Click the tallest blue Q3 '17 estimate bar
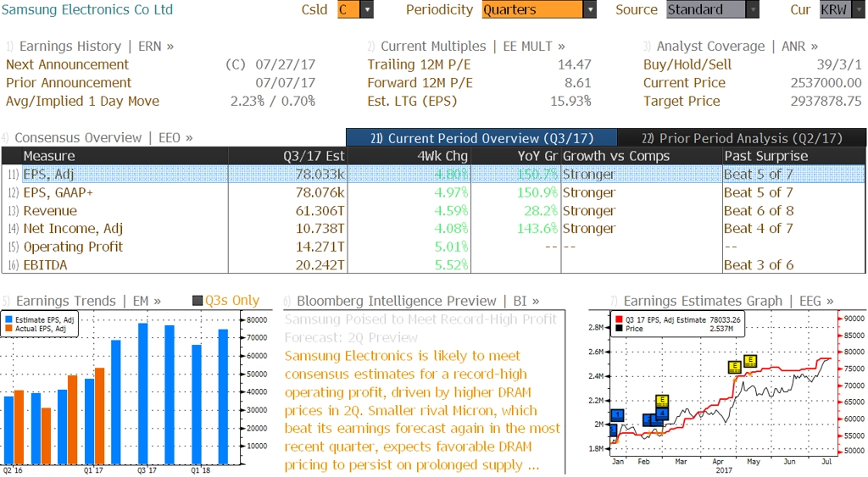 [x=142, y=394]
